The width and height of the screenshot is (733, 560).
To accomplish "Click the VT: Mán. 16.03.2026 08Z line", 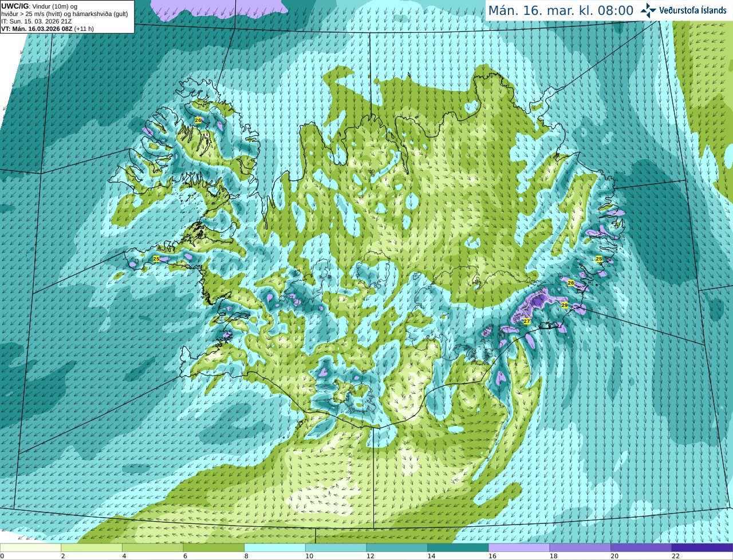I will pyautogui.click(x=48, y=29).
